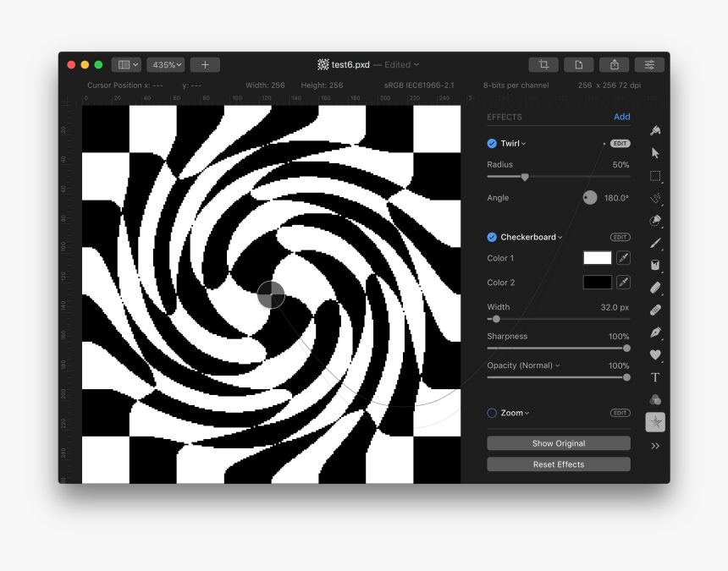Open the Crop tool in the toolbar

pyautogui.click(x=543, y=64)
